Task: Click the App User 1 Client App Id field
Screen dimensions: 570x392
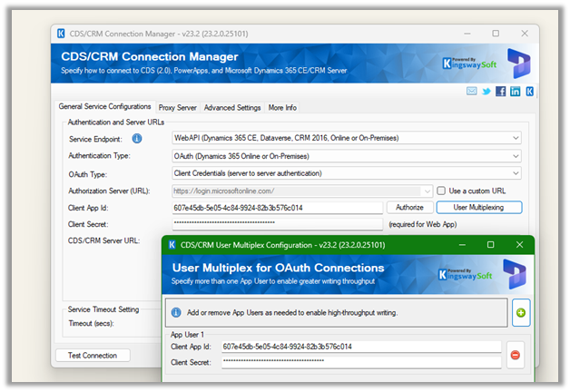Action: click(x=360, y=346)
